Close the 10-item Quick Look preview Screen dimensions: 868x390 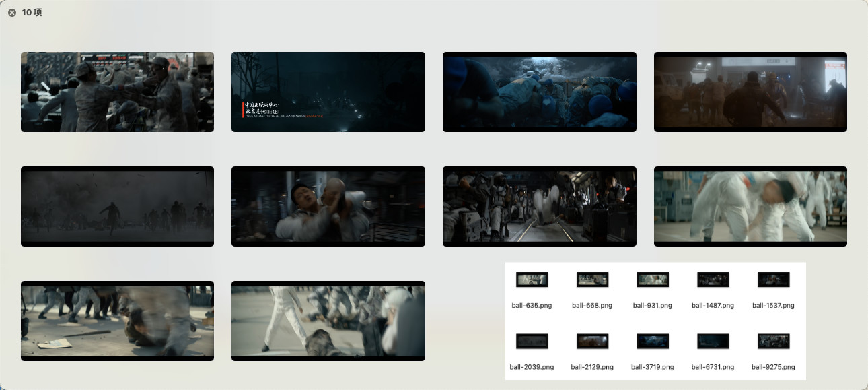pos(12,13)
